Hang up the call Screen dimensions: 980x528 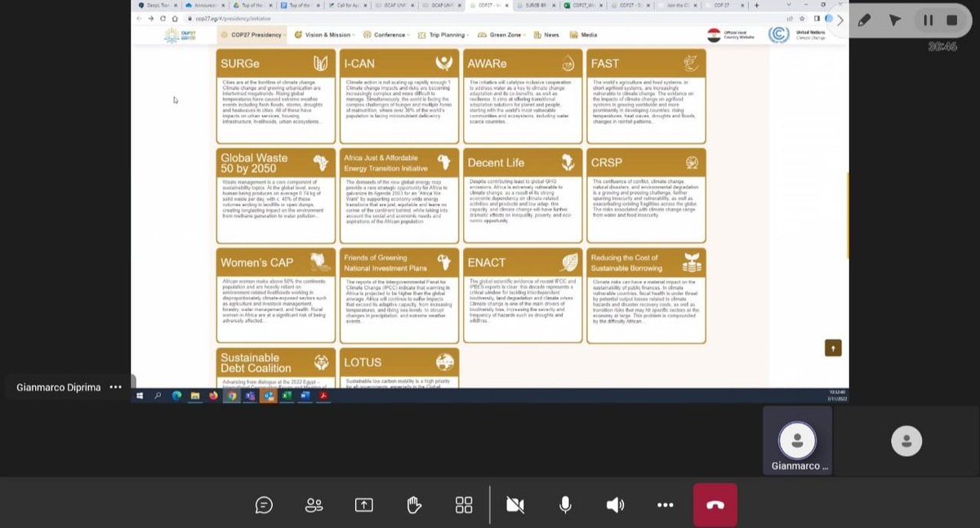(x=715, y=505)
